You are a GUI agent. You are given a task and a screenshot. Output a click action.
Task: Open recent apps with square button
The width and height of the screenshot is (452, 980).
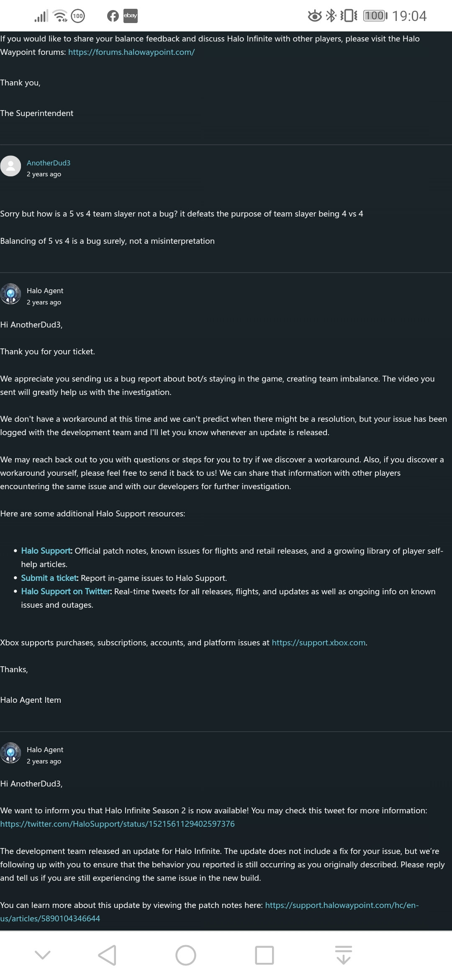(x=264, y=955)
